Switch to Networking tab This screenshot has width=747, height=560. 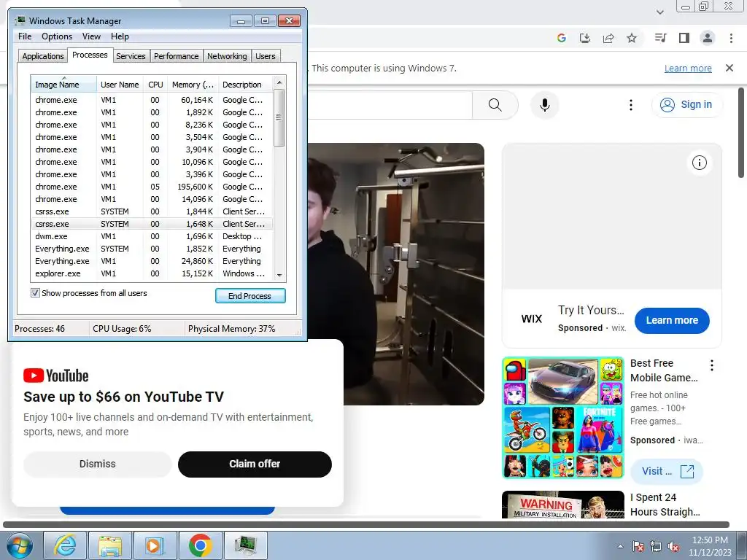pos(228,56)
